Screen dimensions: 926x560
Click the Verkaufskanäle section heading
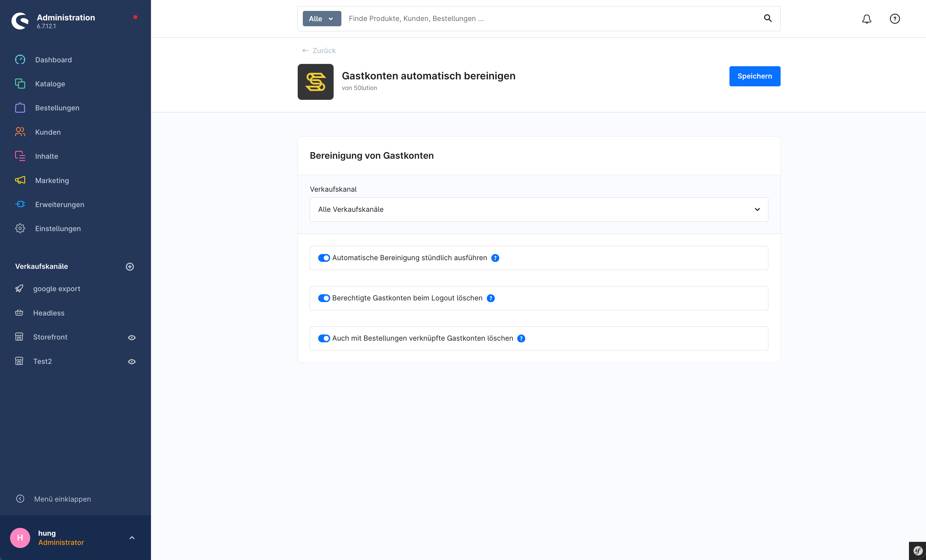(x=41, y=266)
